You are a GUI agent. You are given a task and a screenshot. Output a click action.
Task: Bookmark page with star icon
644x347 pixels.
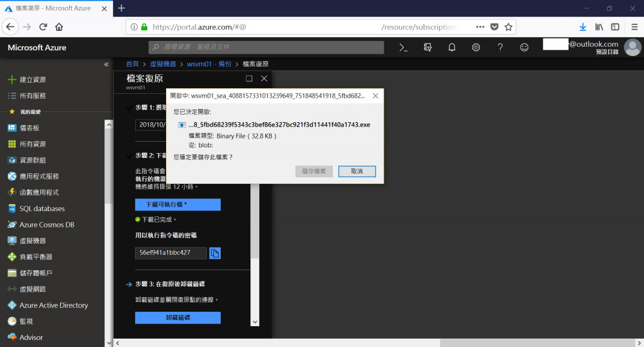508,27
